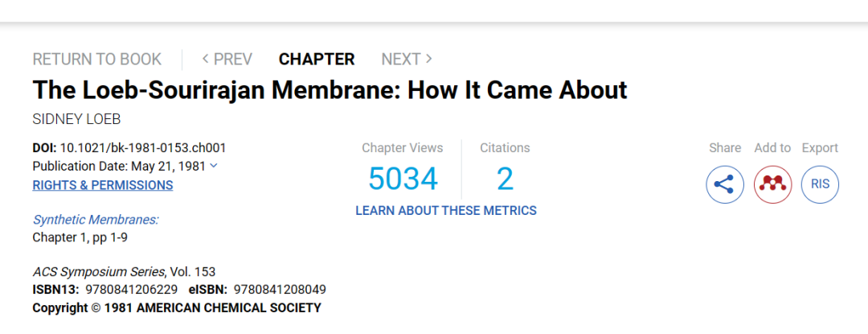Click the ISBN13 number
This screenshot has width=868, height=334.
(130, 290)
